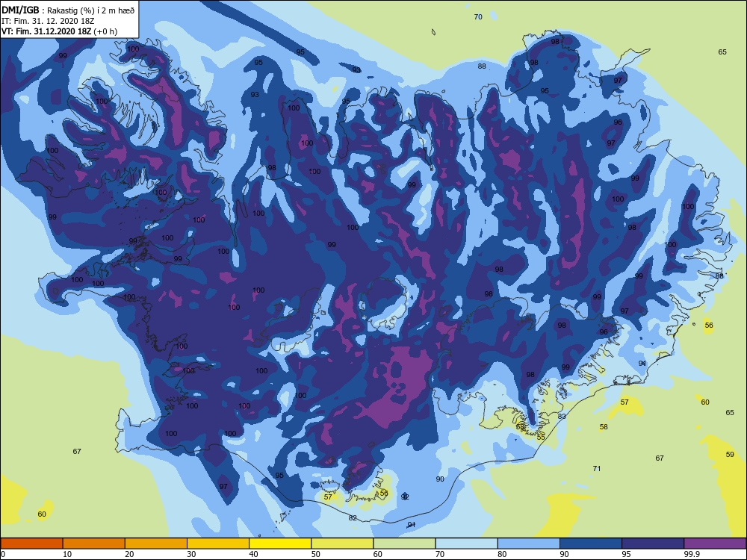Select the 20–30 legend color band
The width and height of the screenshot is (747, 560).
coord(156,544)
